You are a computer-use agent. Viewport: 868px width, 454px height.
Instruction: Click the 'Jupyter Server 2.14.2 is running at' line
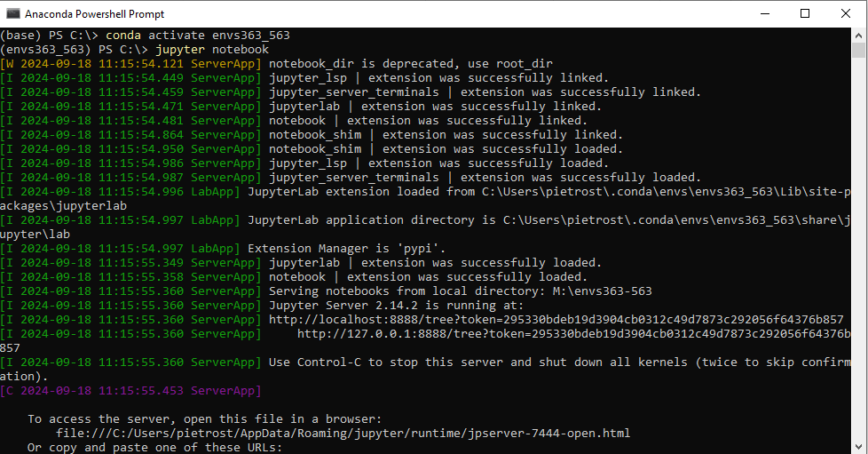[396, 306]
